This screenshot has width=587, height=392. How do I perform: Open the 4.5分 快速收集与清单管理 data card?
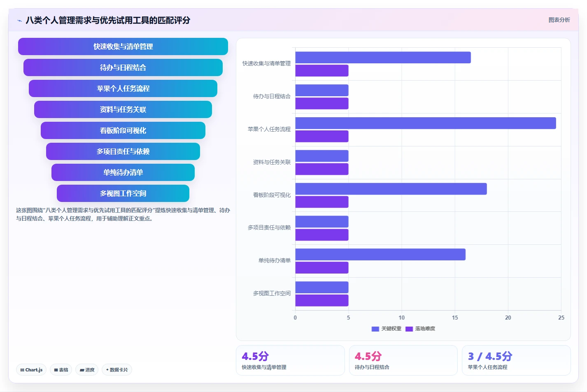tap(290, 360)
